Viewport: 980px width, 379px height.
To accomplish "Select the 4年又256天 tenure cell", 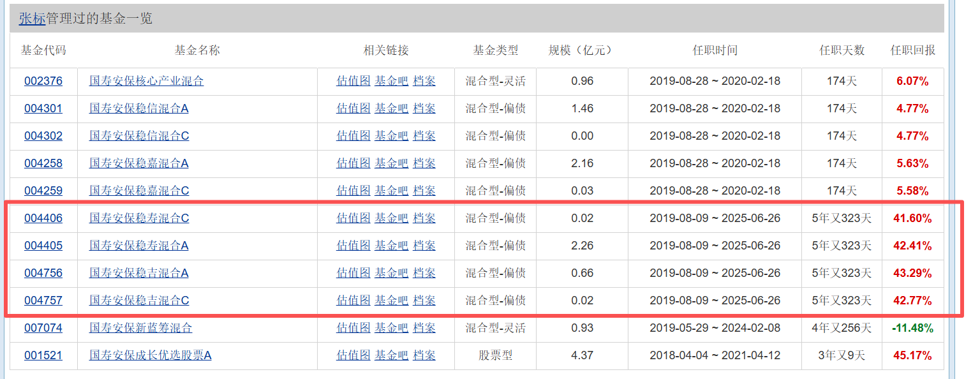I will point(842,328).
